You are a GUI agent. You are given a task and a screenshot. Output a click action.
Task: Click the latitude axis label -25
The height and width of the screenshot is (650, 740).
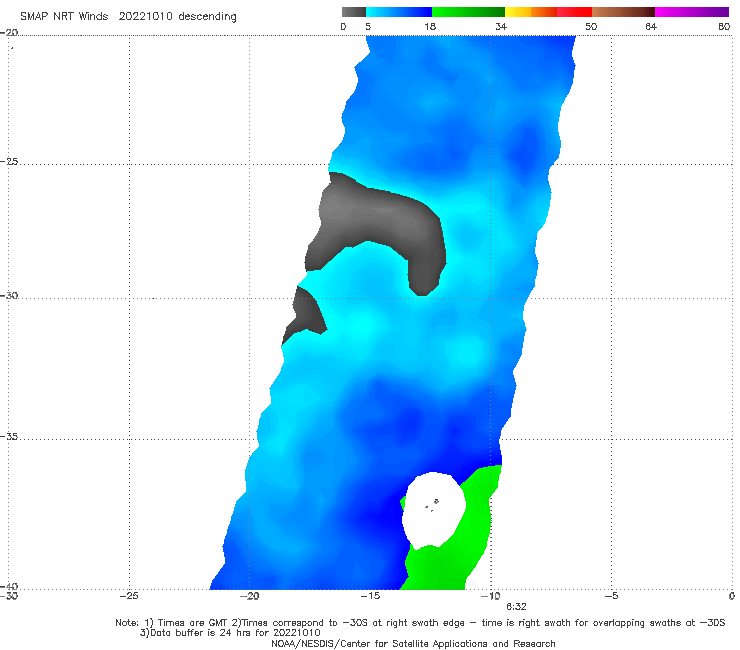point(9,161)
